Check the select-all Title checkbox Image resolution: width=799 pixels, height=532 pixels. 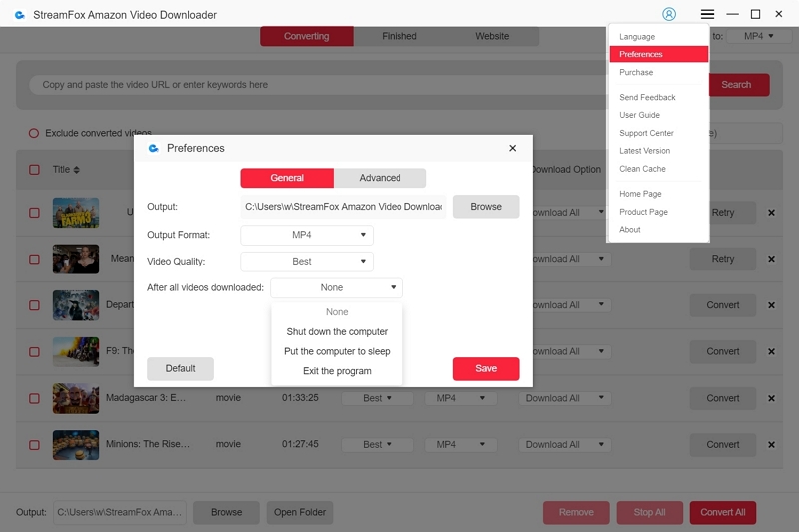point(34,170)
